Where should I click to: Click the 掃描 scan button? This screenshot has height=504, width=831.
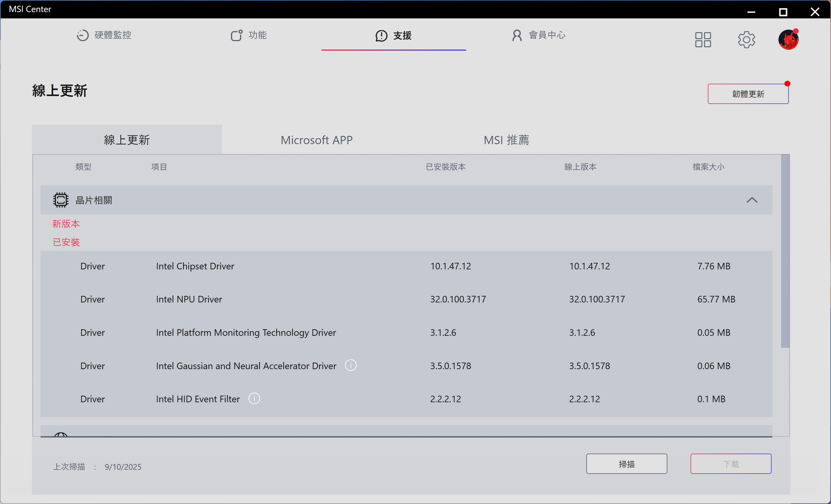626,464
